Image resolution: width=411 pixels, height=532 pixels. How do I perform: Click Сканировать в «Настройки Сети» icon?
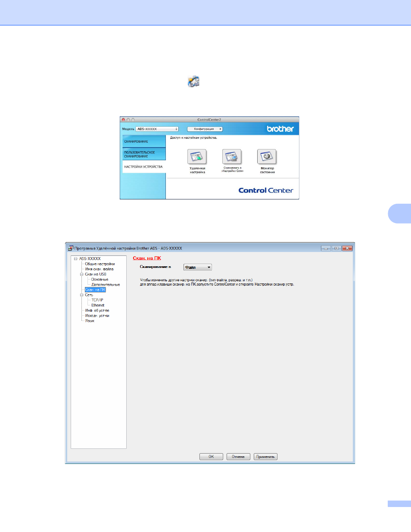[x=232, y=156]
